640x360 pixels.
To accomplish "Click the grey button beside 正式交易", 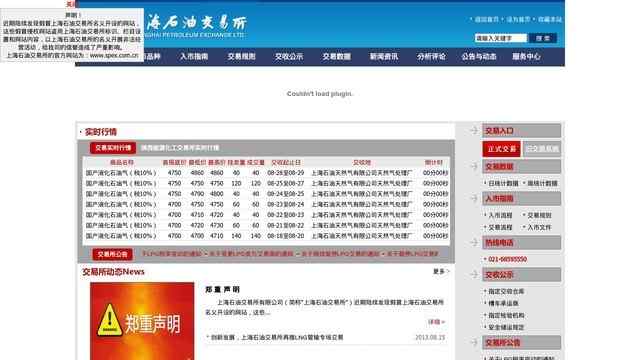I will click(x=542, y=149).
